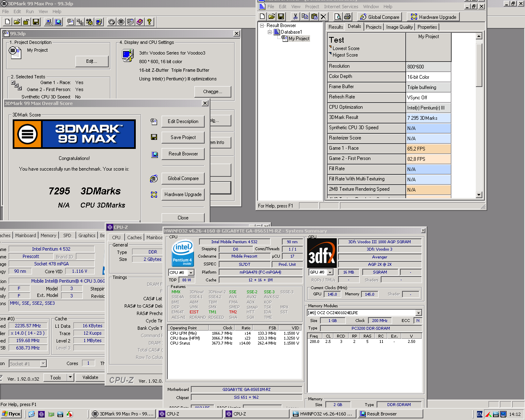
Task: Click the Close button in score dialog
Action: [183, 218]
